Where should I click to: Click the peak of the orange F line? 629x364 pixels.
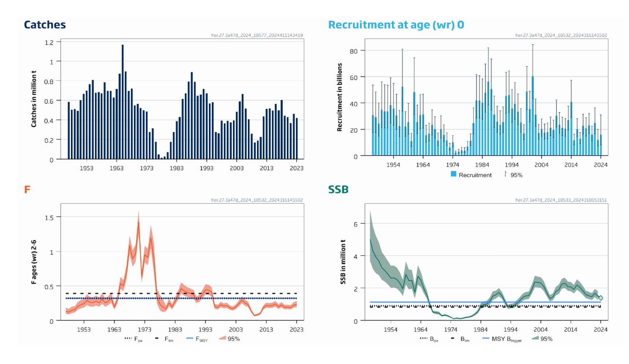pos(138,222)
